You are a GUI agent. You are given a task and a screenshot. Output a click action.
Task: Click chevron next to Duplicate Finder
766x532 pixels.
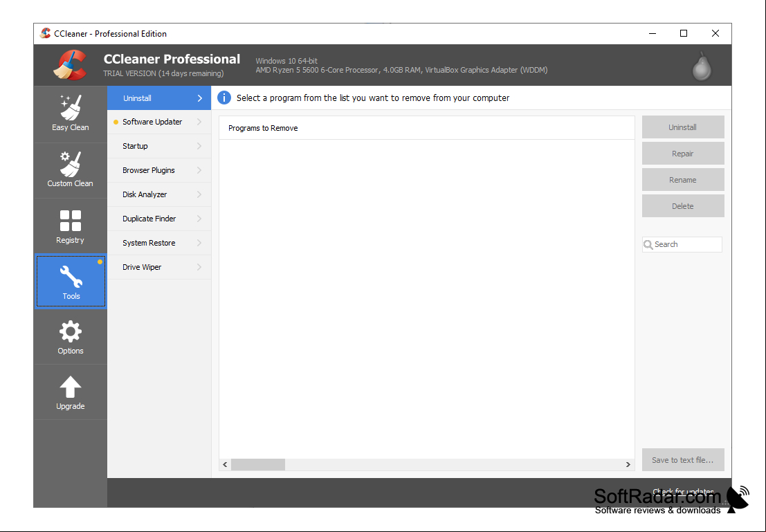(199, 219)
